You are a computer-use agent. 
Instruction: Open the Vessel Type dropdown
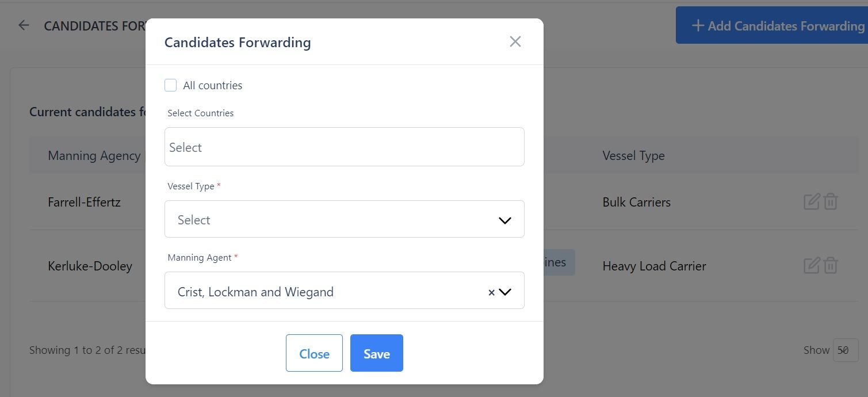pos(345,219)
